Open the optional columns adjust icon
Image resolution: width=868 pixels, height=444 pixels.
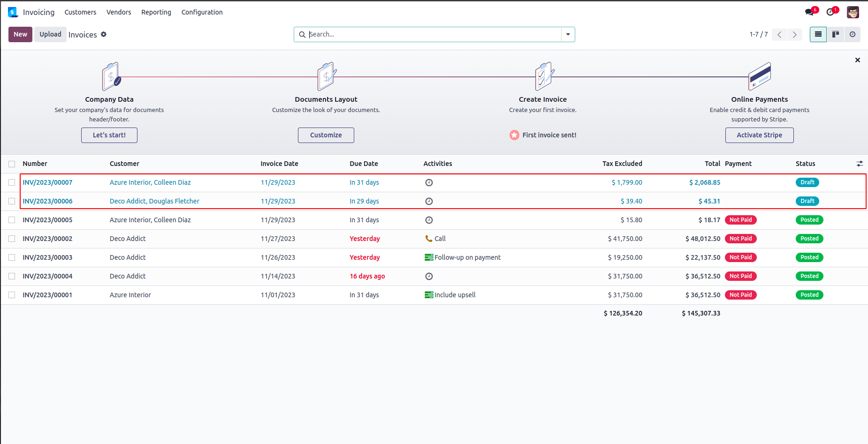tap(860, 164)
